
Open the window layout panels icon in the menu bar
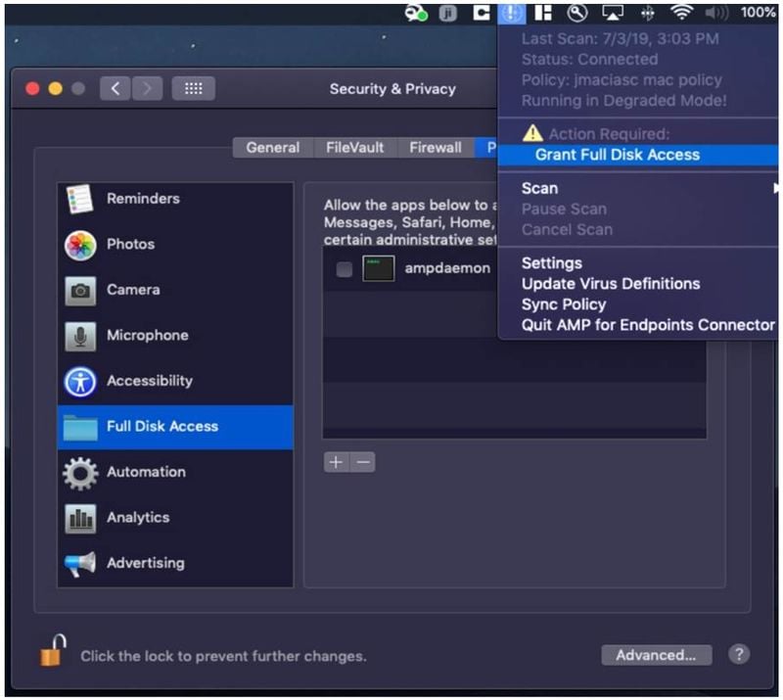click(543, 13)
